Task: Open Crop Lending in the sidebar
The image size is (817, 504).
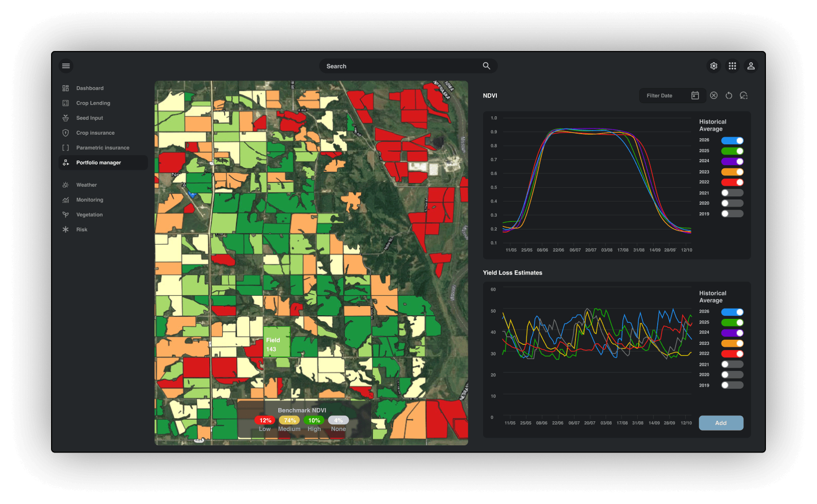Action: click(x=93, y=103)
